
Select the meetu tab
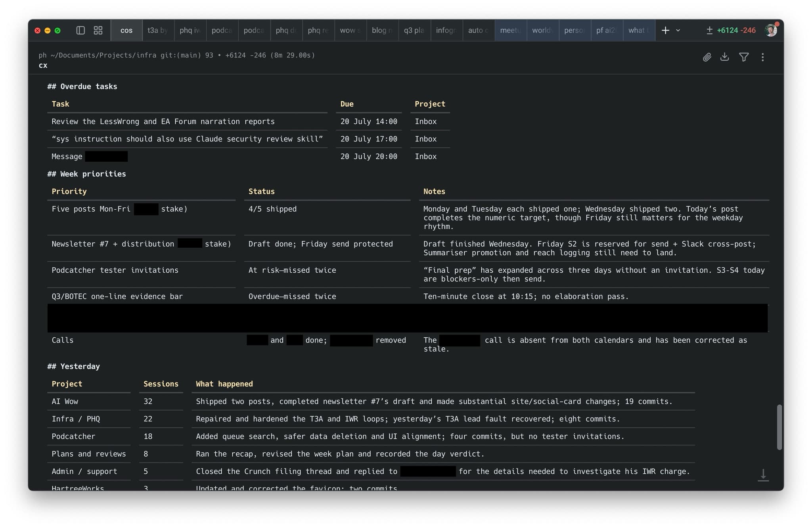tap(510, 30)
